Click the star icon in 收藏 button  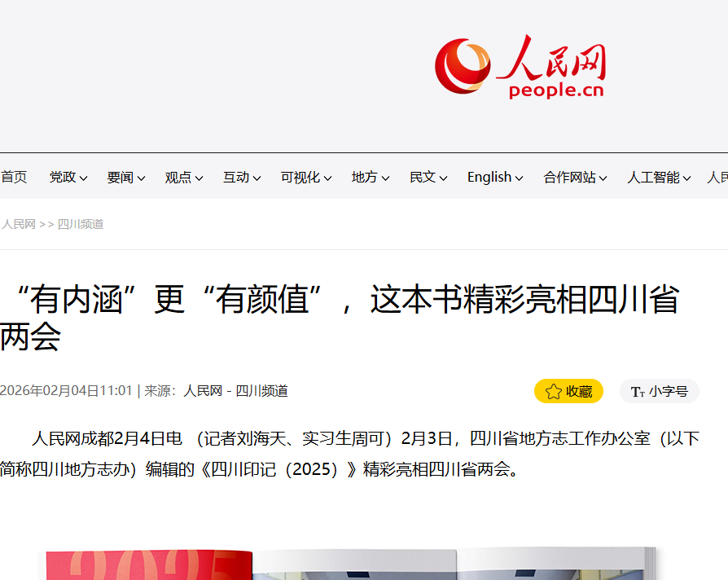coord(554,392)
